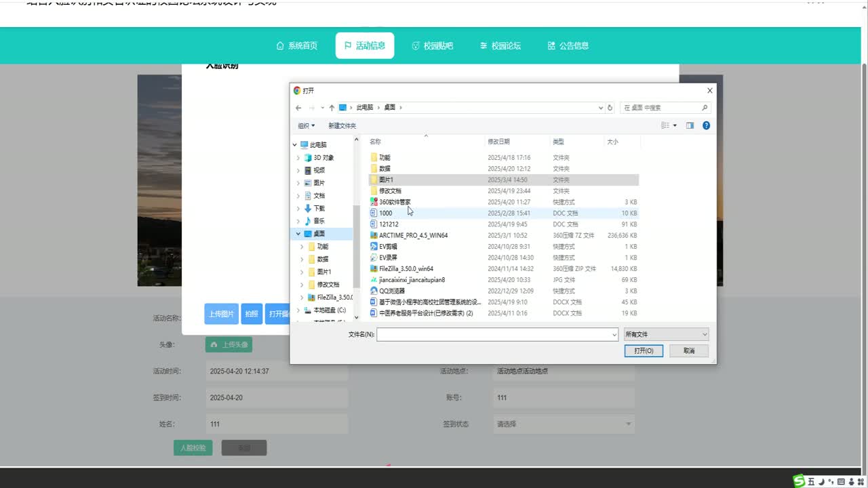
Task: Collapse the 桌面 tree node
Action: [298, 234]
